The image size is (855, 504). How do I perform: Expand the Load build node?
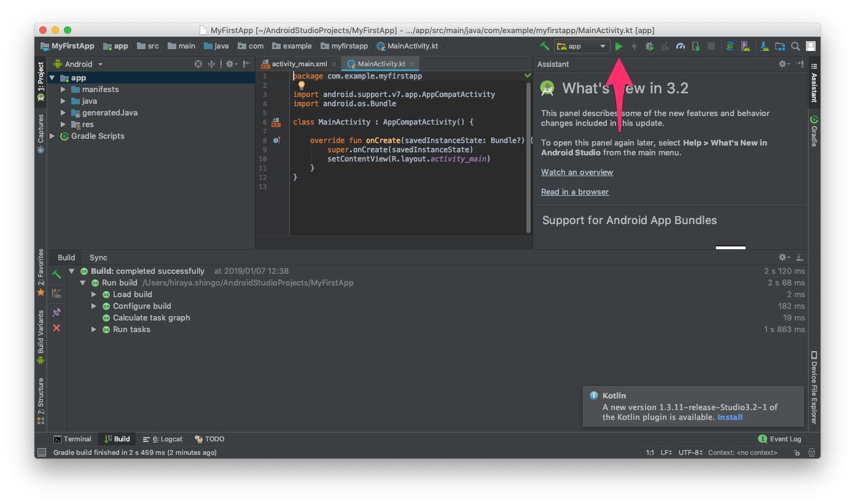(x=94, y=295)
